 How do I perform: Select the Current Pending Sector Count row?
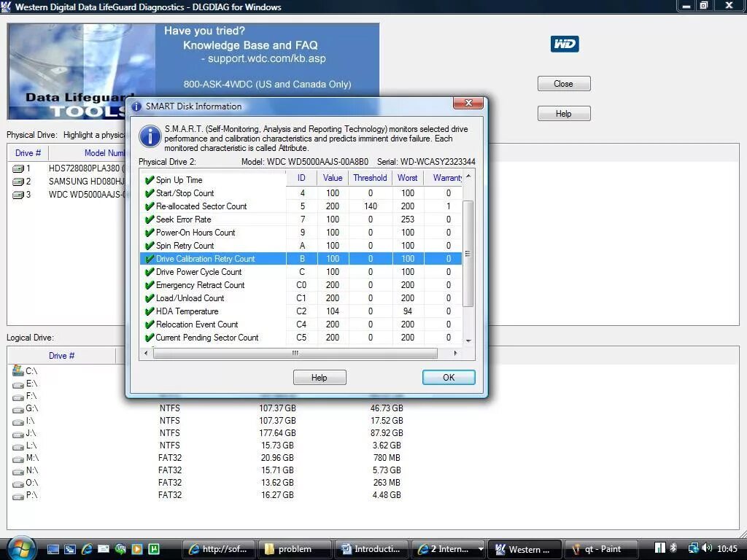click(x=301, y=338)
